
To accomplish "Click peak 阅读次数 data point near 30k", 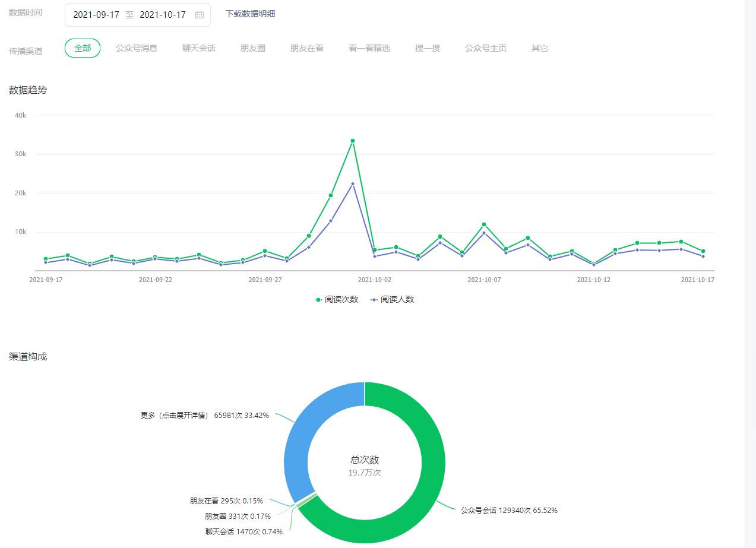I will pyautogui.click(x=353, y=141).
